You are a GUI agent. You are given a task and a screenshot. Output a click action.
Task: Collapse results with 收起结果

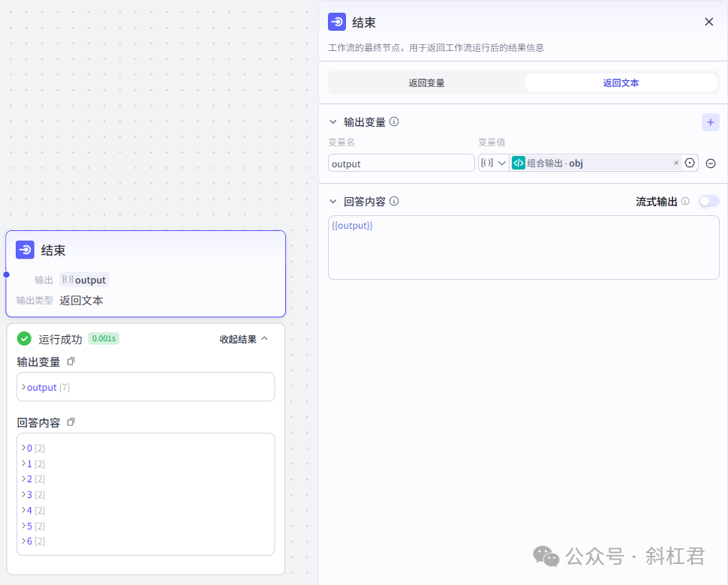pos(244,339)
